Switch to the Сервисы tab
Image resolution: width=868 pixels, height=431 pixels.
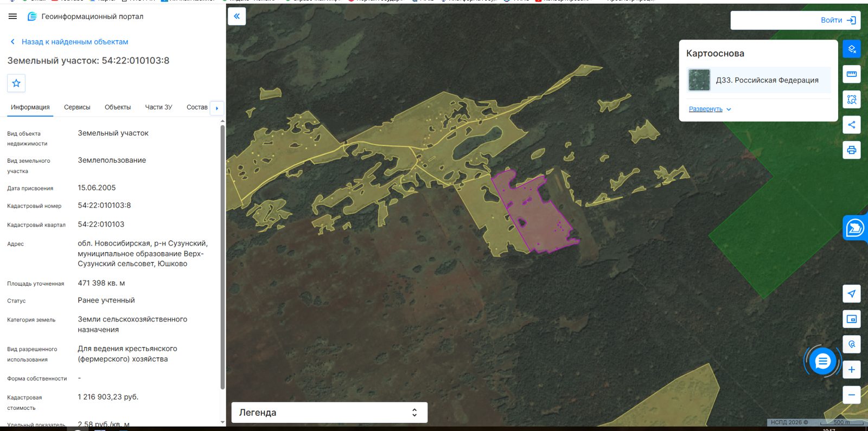pyautogui.click(x=77, y=107)
